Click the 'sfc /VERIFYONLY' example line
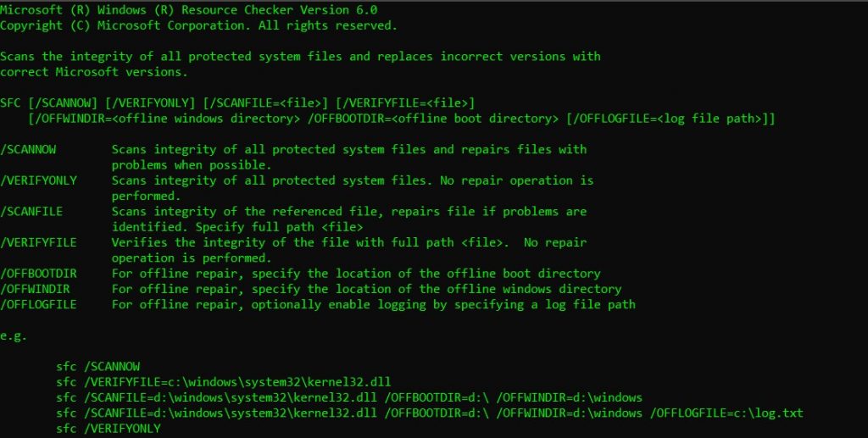The width and height of the screenshot is (868, 438). pos(108,428)
